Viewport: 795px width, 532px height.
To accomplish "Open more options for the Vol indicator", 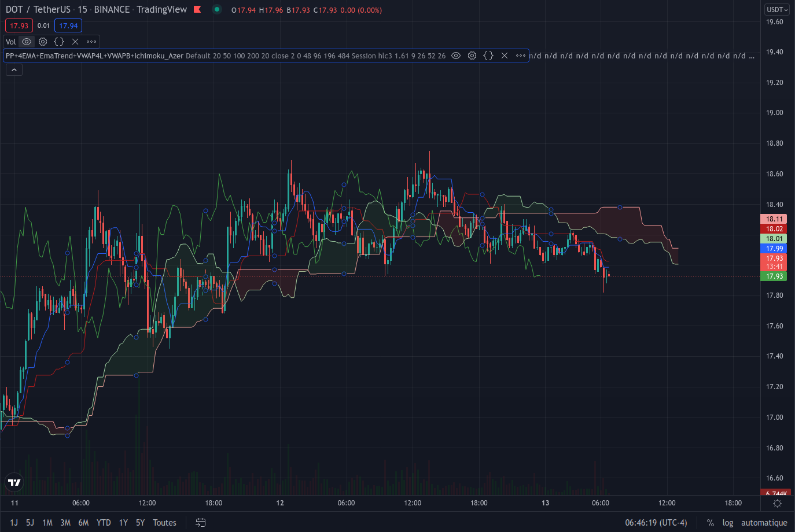I will (90, 42).
